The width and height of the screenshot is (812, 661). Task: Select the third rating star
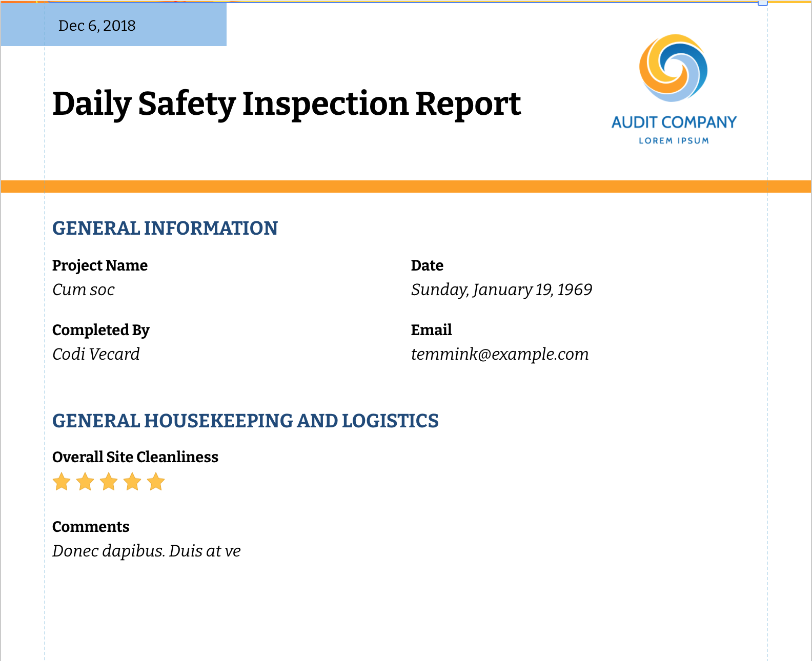coord(109,482)
